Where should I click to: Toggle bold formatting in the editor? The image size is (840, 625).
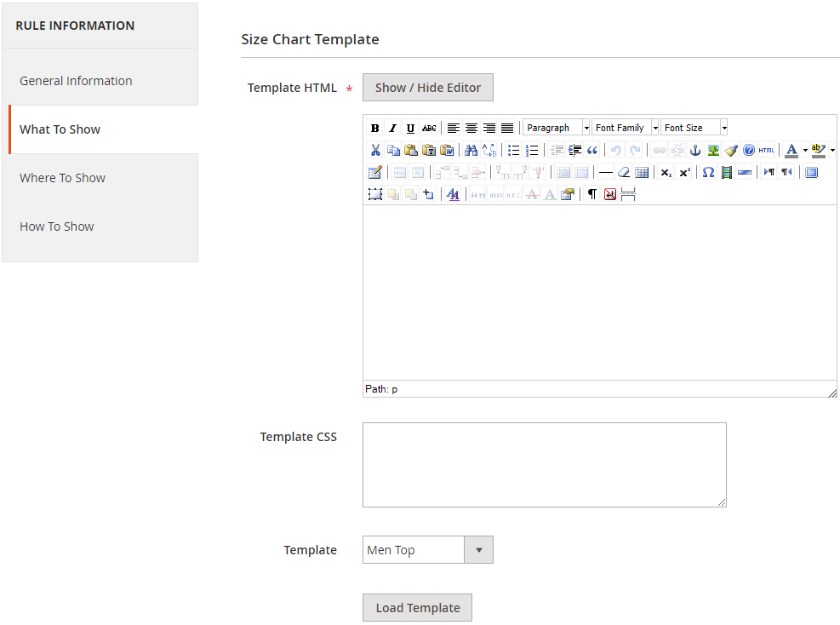(x=374, y=128)
